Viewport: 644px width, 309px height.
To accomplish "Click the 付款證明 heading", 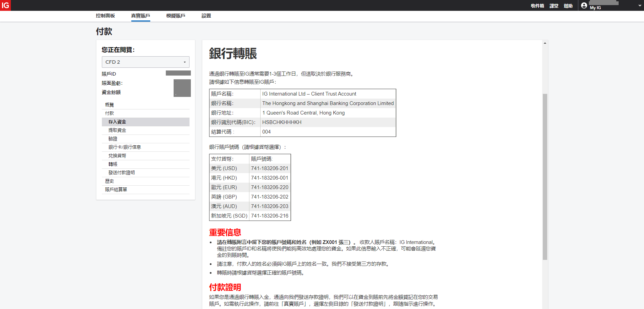I will point(225,287).
